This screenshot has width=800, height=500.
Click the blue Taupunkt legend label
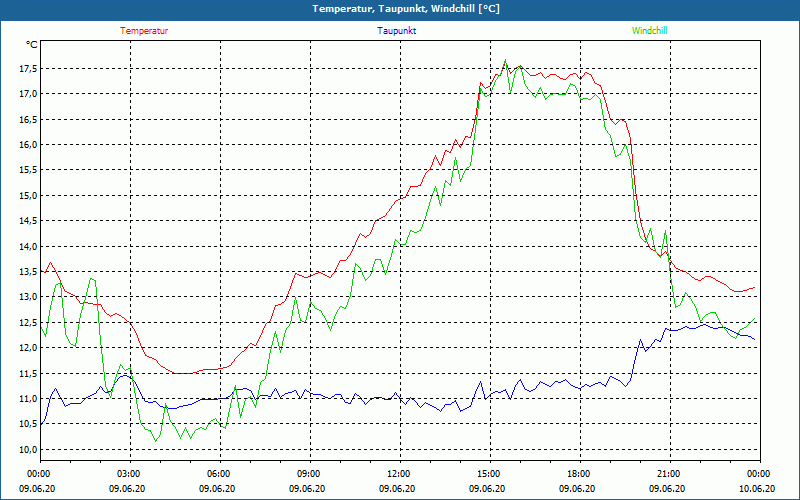[x=396, y=31]
